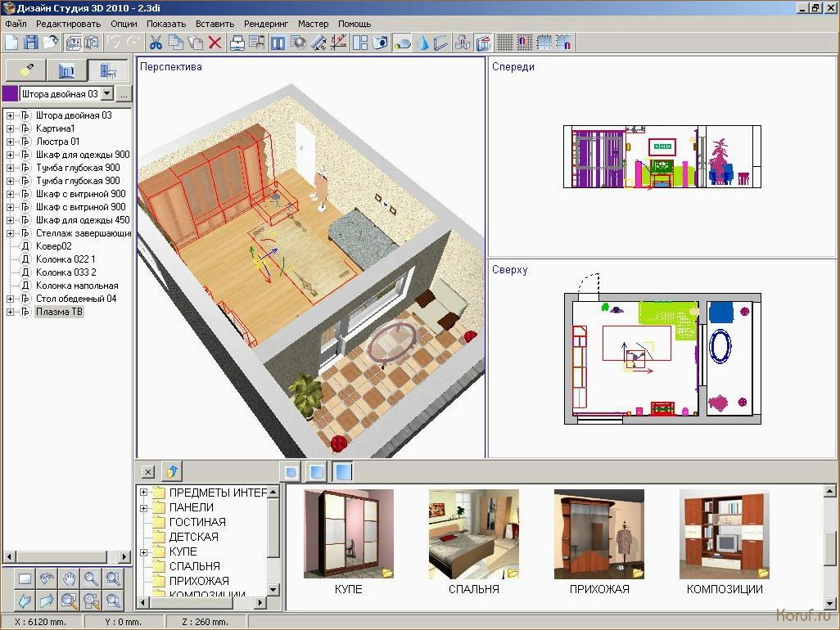Open the sphere render icon

(x=298, y=43)
